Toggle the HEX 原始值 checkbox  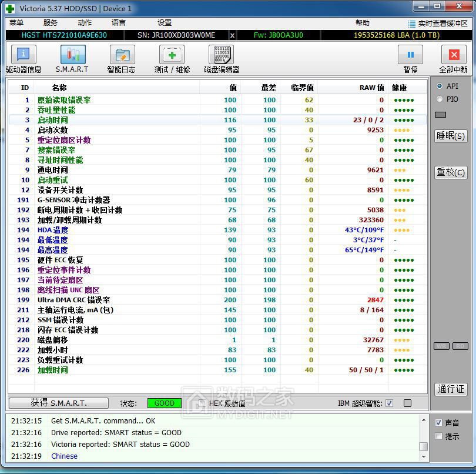pyautogui.click(x=202, y=403)
